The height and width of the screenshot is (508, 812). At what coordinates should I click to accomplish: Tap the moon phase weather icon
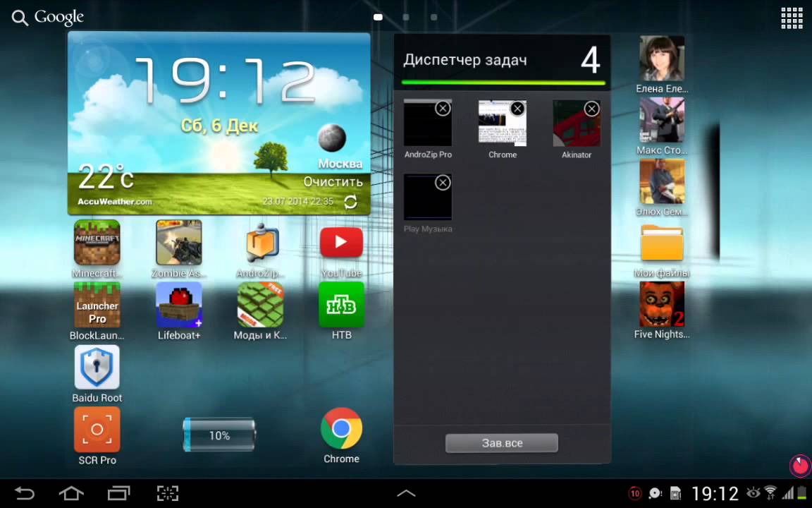331,138
